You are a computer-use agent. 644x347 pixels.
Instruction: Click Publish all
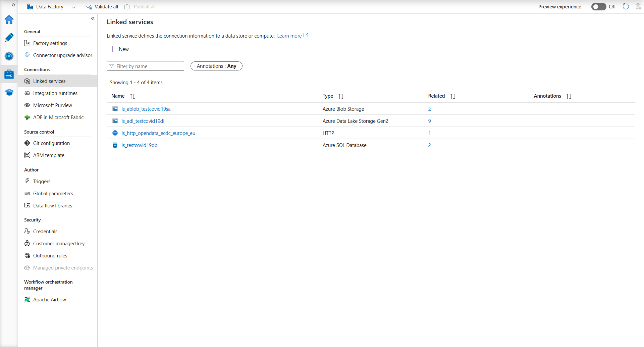[140, 7]
